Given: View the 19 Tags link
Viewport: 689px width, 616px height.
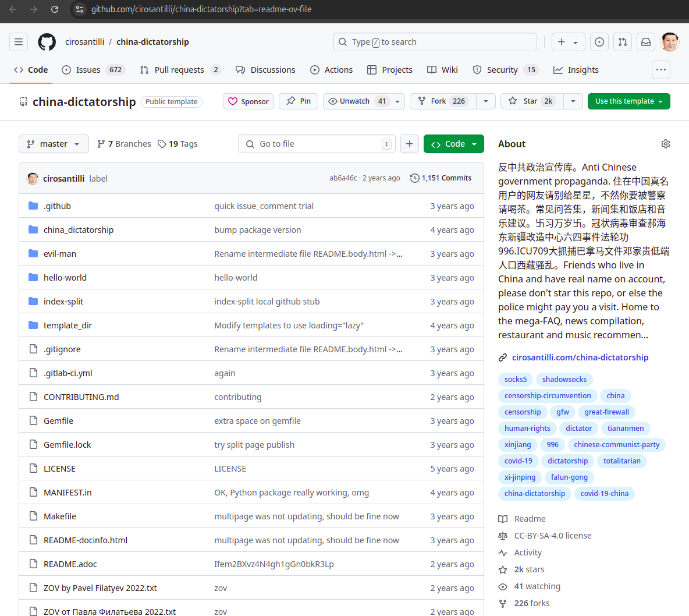Looking at the screenshot, I should 177,144.
